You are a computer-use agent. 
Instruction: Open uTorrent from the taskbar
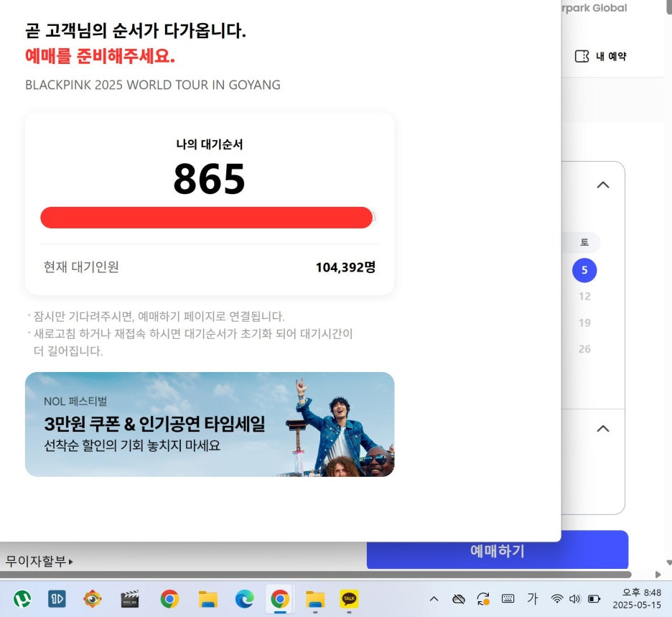22,598
